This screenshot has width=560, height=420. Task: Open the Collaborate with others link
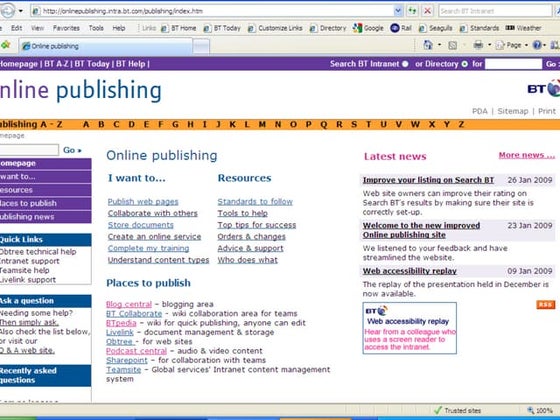point(152,213)
